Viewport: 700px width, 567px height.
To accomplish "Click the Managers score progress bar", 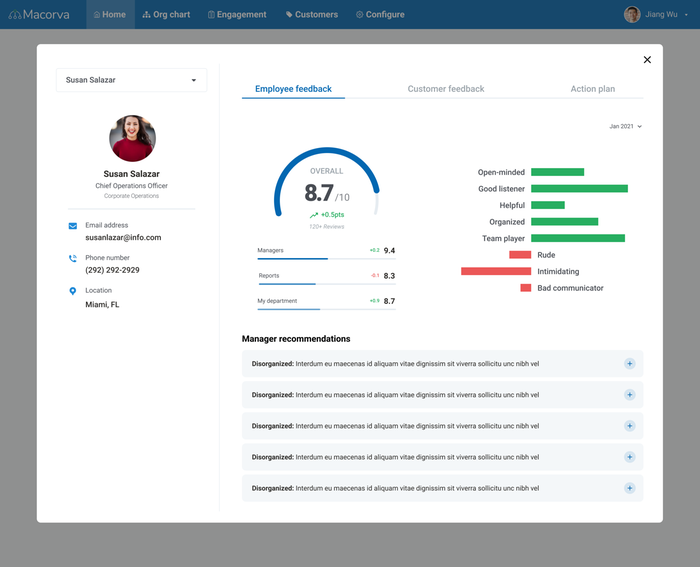I will point(326,258).
